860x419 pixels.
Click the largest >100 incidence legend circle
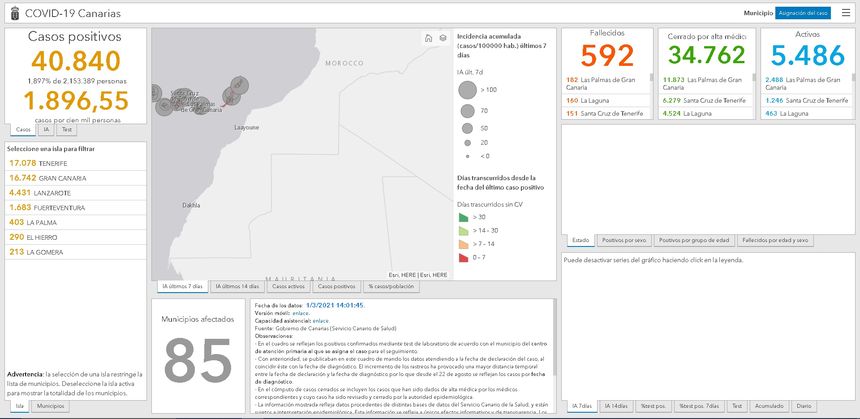tap(469, 90)
